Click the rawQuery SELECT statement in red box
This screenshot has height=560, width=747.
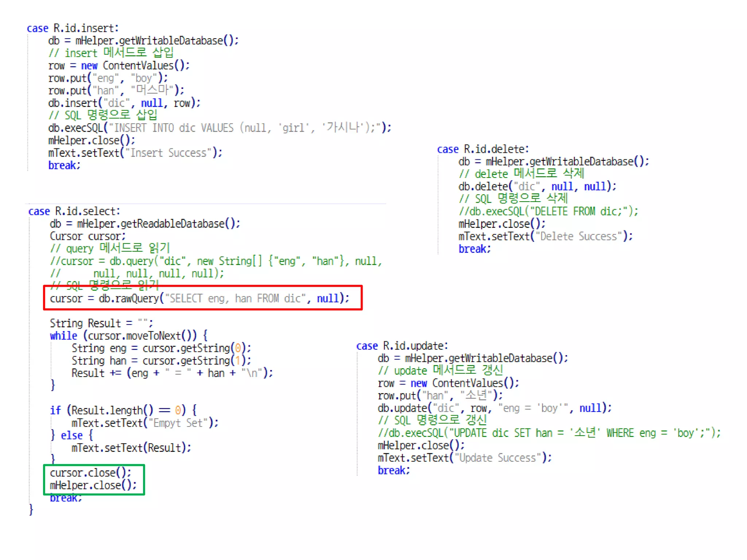point(200,298)
